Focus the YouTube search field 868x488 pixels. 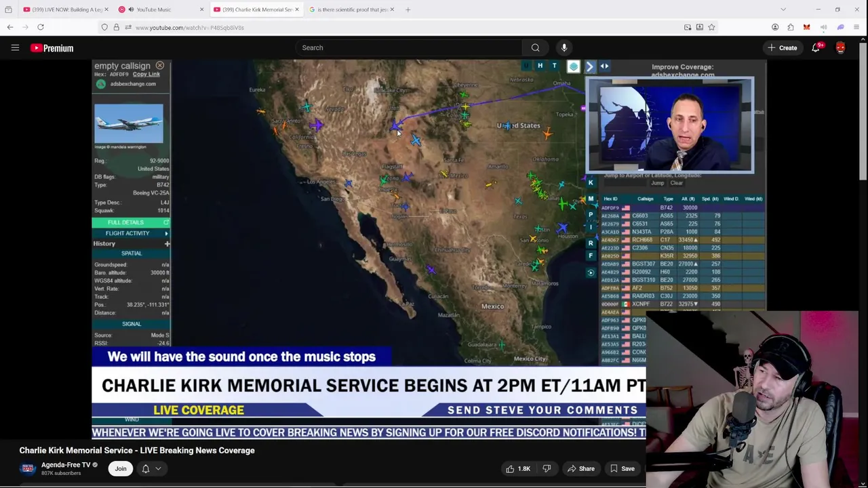[409, 47]
